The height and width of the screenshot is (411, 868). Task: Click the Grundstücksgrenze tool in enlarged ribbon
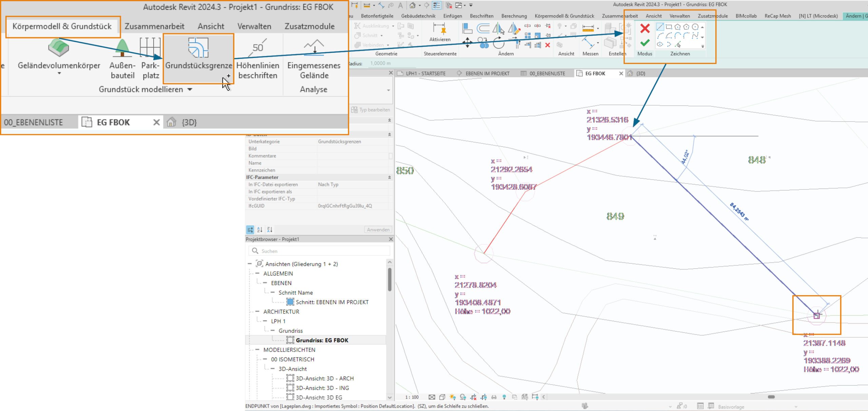coord(198,58)
